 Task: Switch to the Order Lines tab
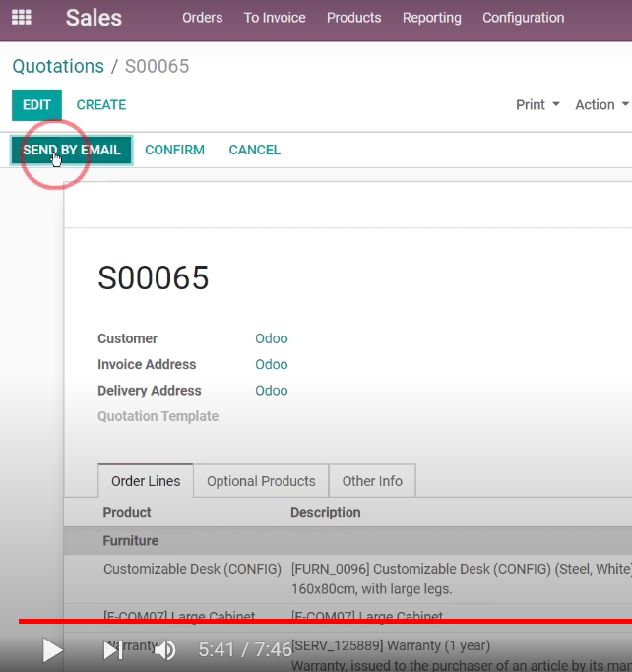146,481
